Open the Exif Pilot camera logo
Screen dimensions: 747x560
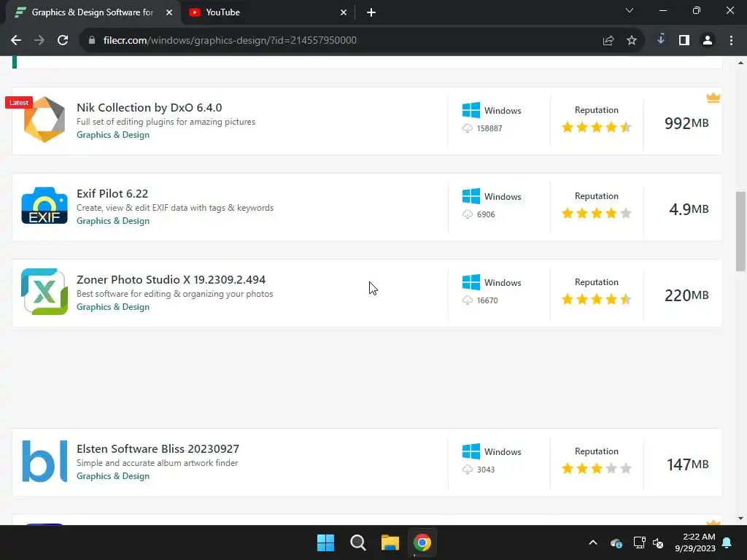click(x=44, y=206)
